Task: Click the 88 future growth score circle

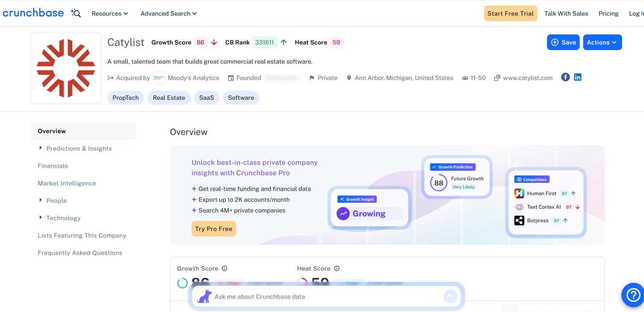Action: point(438,183)
